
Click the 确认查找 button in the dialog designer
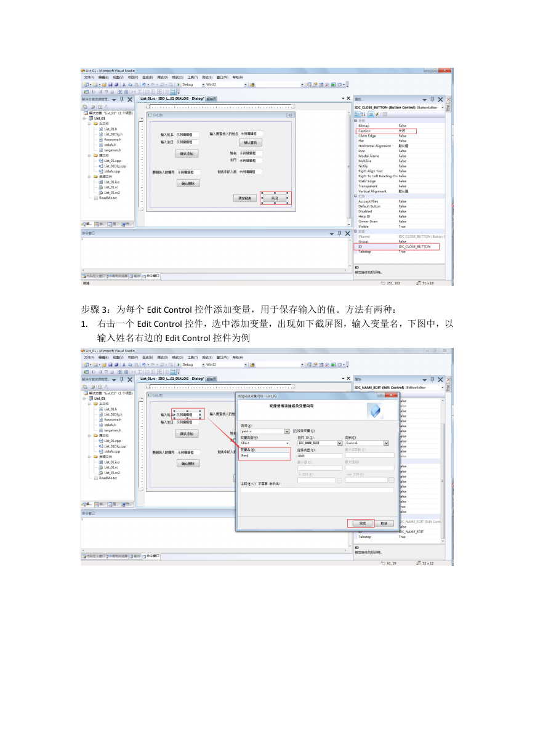click(251, 142)
